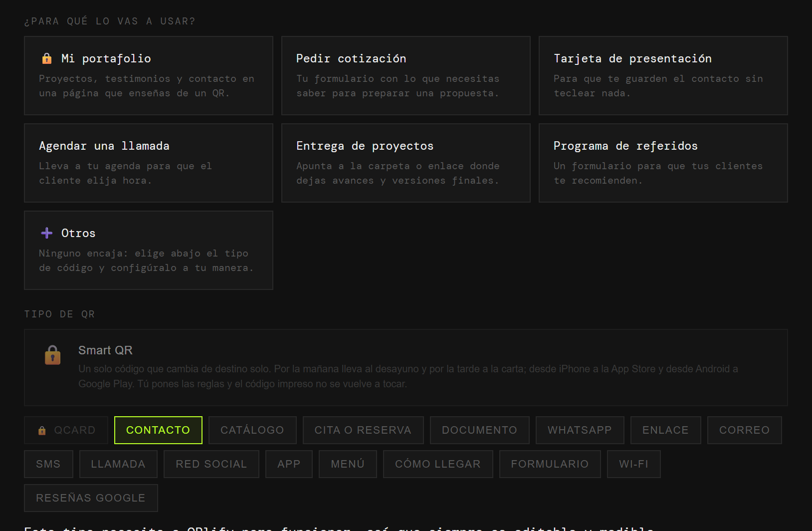Image resolution: width=812 pixels, height=531 pixels.
Task: Select the CONTACTO code type
Action: 158,430
